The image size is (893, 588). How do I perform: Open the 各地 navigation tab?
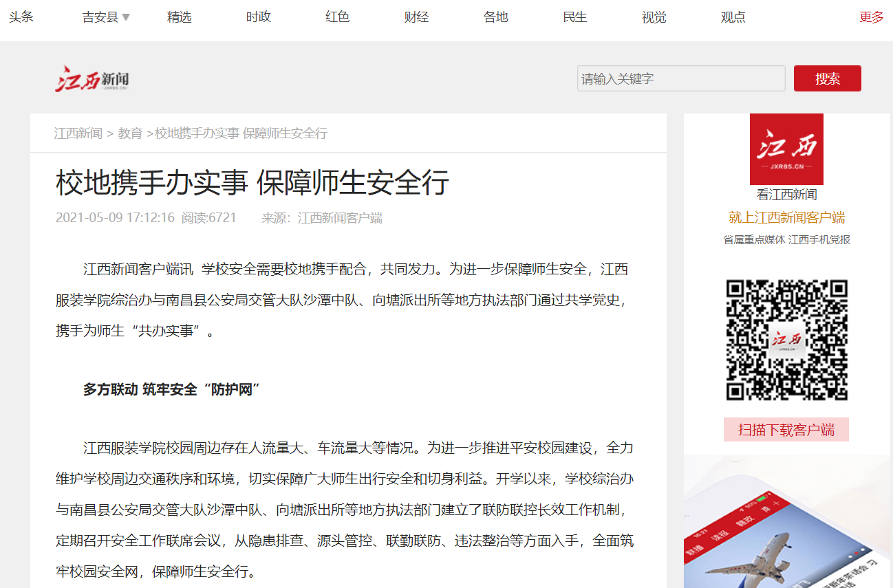[x=496, y=17]
